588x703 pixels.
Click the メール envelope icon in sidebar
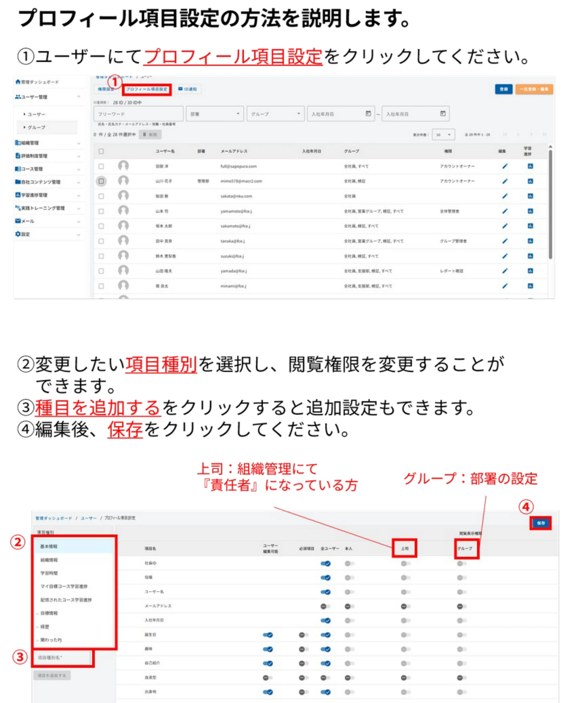[x=18, y=221]
